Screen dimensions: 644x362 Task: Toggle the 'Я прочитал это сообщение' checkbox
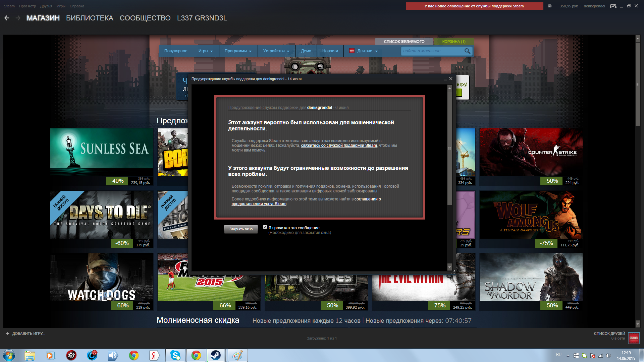point(265,227)
